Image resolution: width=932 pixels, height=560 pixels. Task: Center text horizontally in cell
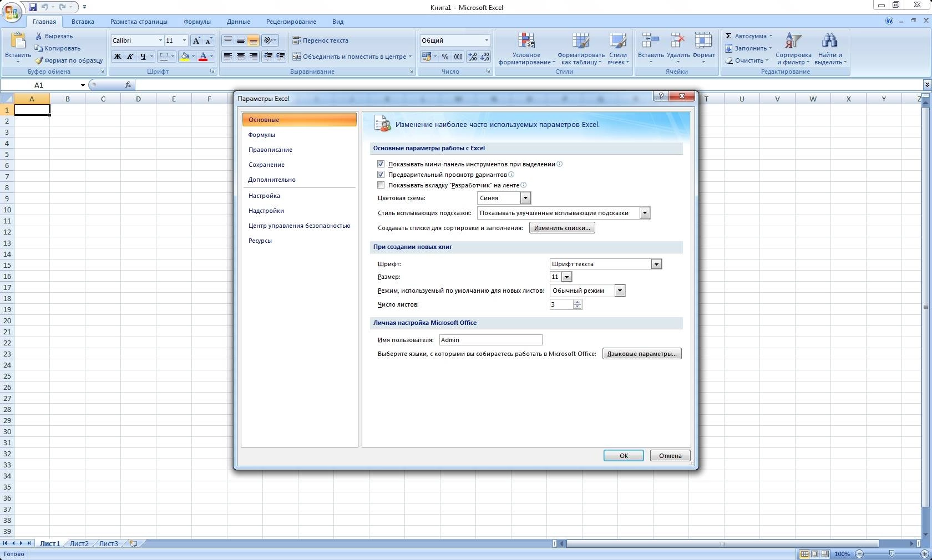[240, 57]
